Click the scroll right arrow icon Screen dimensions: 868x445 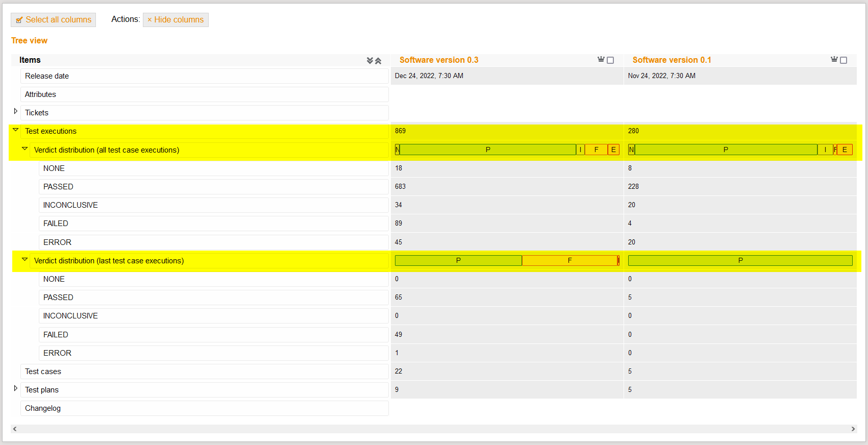point(853,429)
